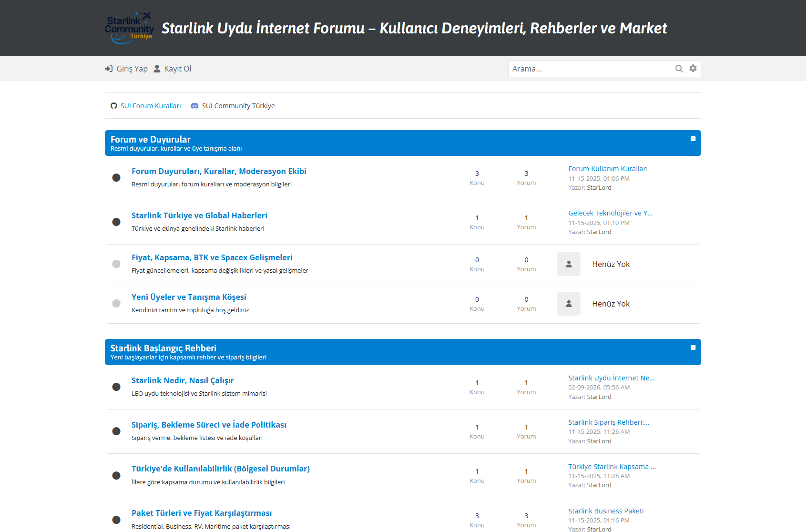
Task: Open last post Starlink Business Paketi
Action: pos(606,511)
